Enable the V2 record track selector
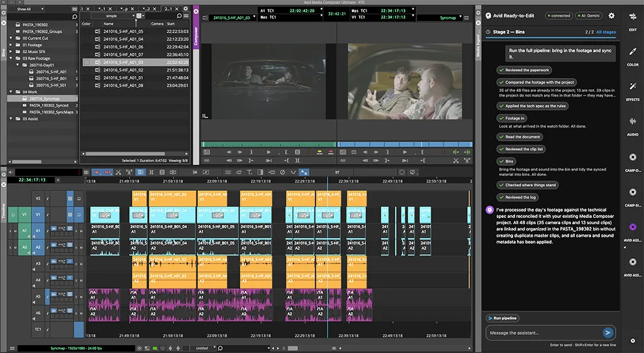 pyautogui.click(x=38, y=198)
